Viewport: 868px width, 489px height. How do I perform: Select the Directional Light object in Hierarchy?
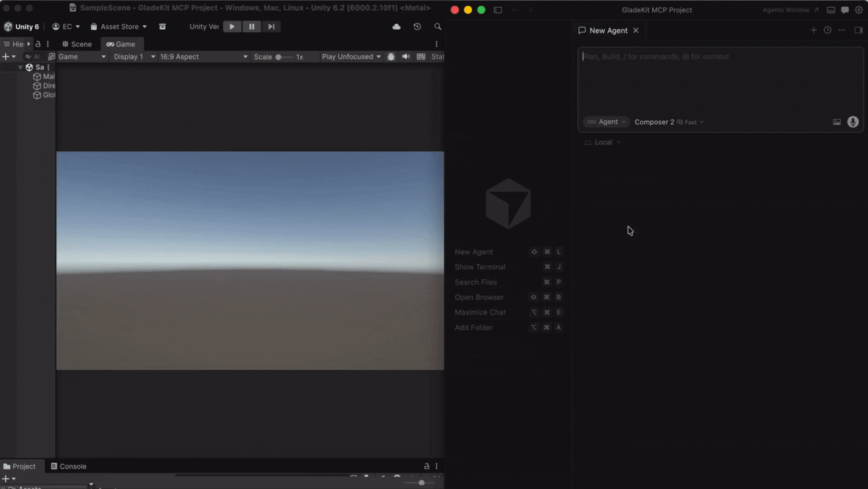(44, 86)
